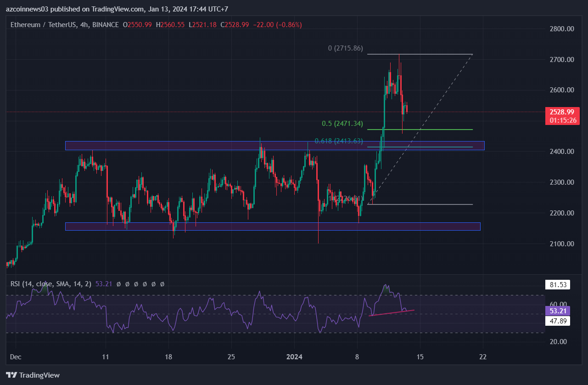Click the 2024 label on the time axis
Screen dimensions: 588x385
(294, 357)
